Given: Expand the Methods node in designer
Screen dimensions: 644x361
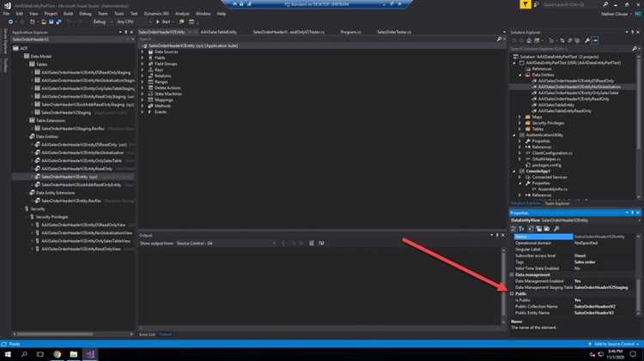Looking at the screenshot, I should [143, 105].
